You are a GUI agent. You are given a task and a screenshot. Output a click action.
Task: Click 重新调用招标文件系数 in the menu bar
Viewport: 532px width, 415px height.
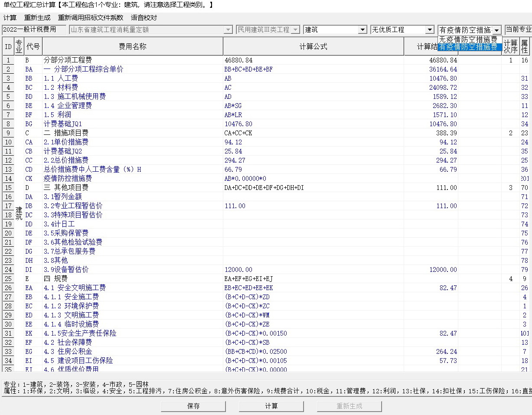[91, 18]
